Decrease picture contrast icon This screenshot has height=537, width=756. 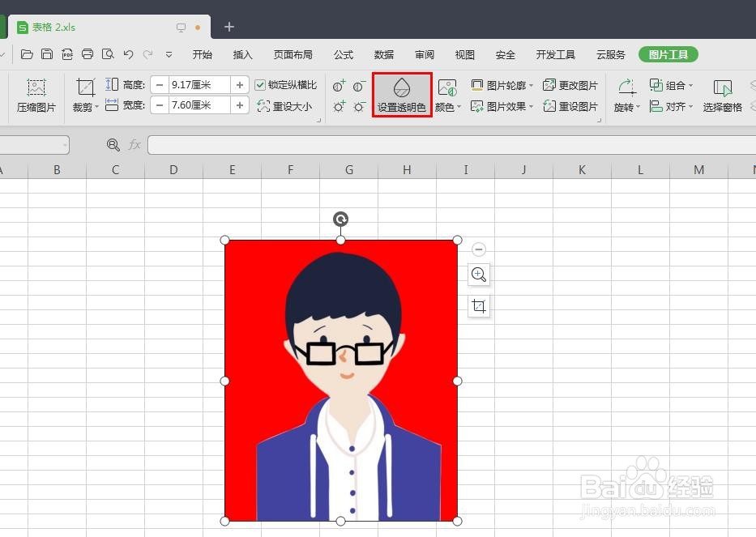pos(359,86)
